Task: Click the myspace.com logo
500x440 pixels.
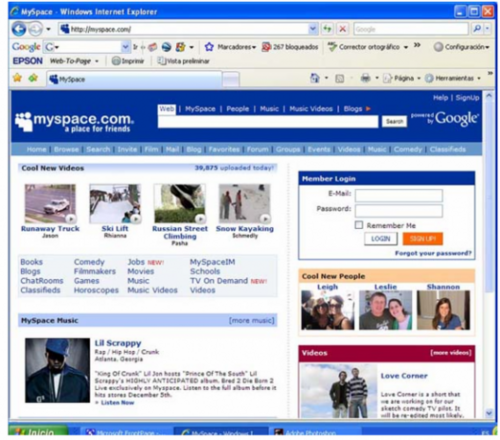Action: [74, 122]
